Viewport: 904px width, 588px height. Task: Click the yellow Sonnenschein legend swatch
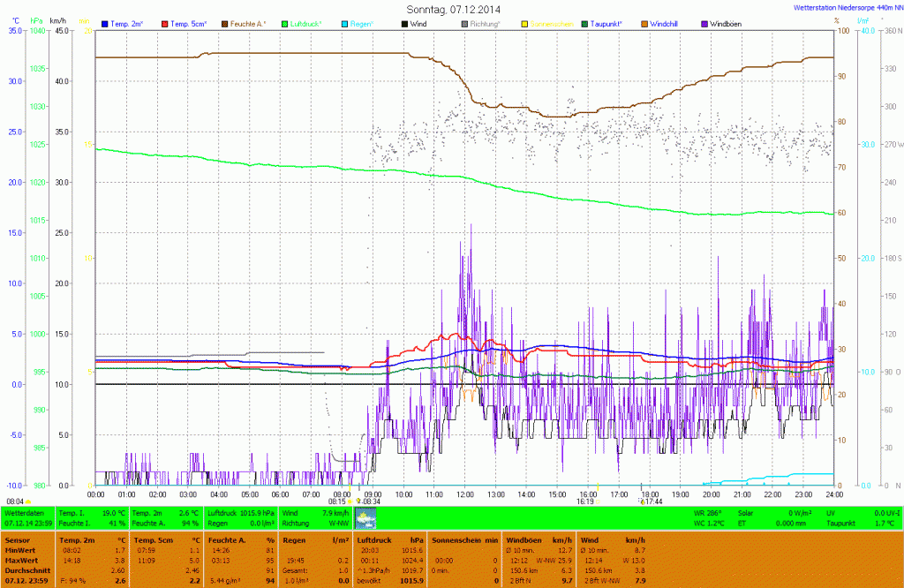(524, 23)
